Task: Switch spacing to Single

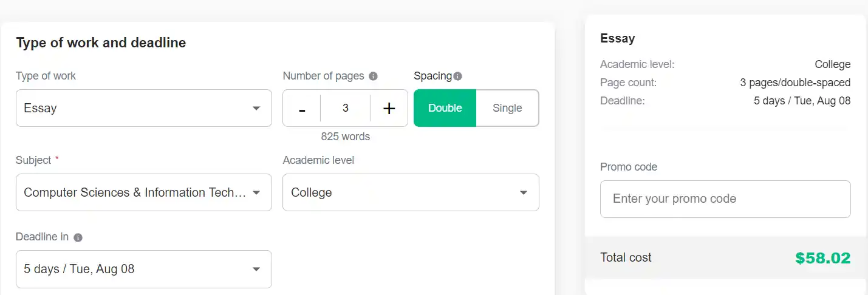Action: [x=507, y=108]
